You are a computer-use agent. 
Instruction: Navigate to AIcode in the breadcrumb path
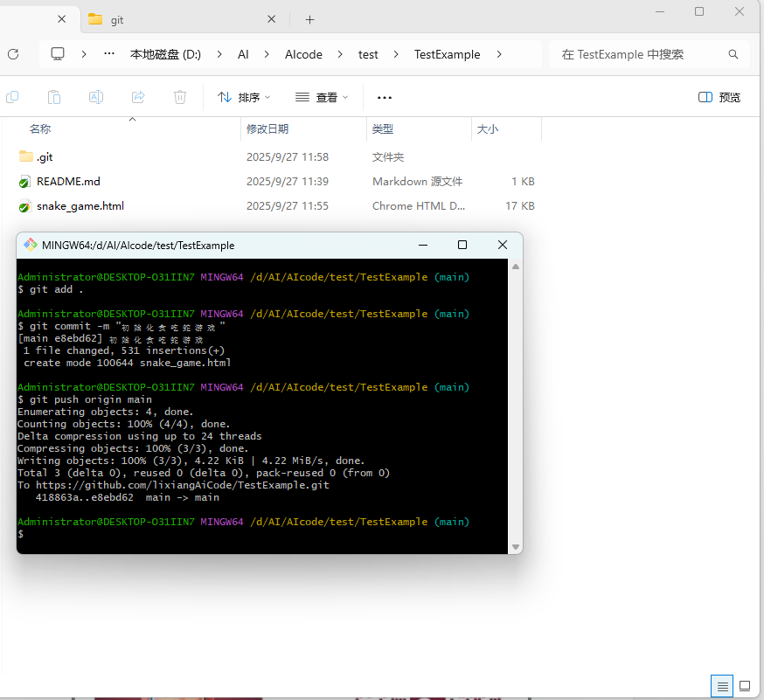coord(303,54)
